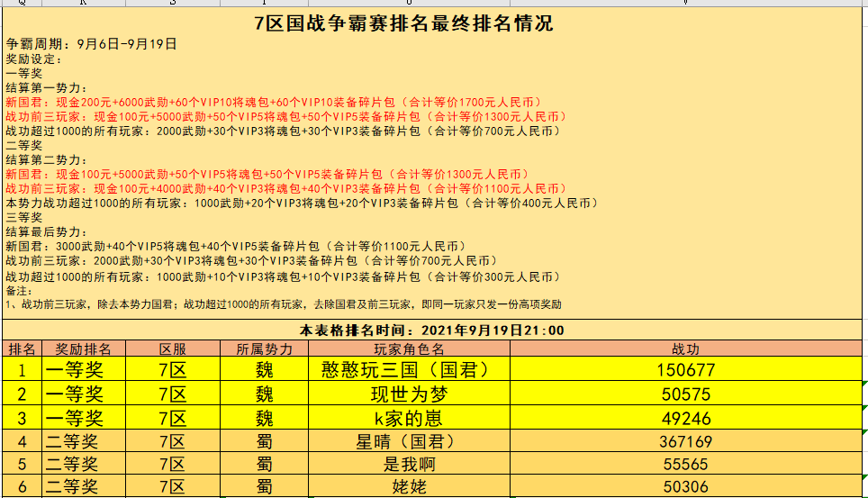Click player name 星晴（国君）

[x=409, y=441]
